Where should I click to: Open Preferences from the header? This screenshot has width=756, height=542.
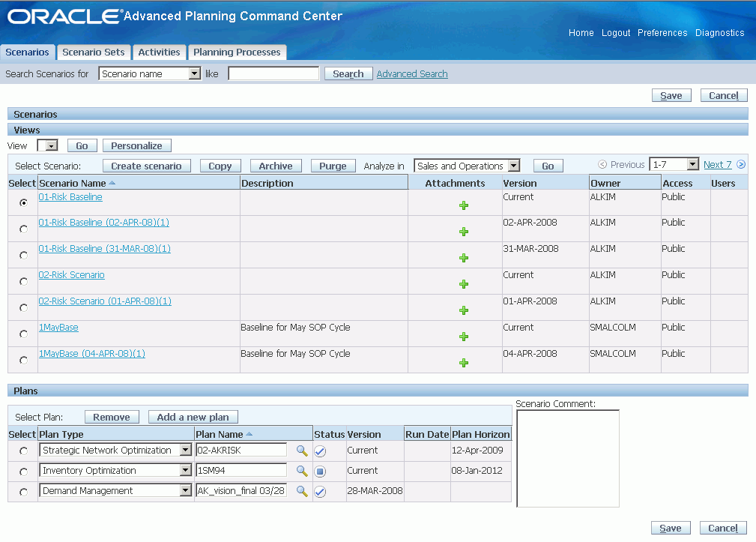[x=662, y=33]
